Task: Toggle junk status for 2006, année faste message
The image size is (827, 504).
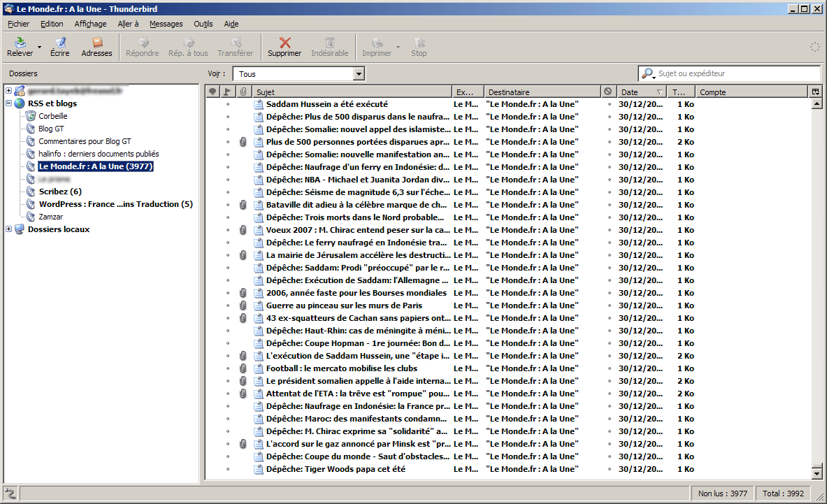Action: 609,293
